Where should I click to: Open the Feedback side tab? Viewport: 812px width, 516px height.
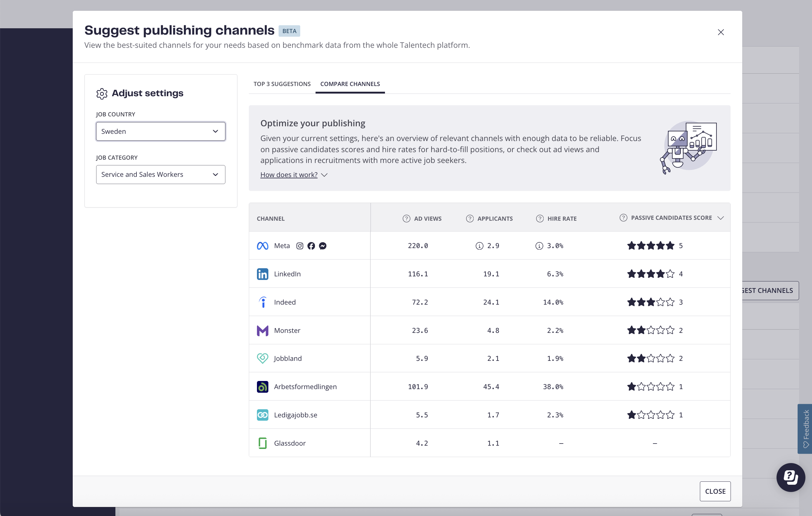pyautogui.click(x=805, y=428)
